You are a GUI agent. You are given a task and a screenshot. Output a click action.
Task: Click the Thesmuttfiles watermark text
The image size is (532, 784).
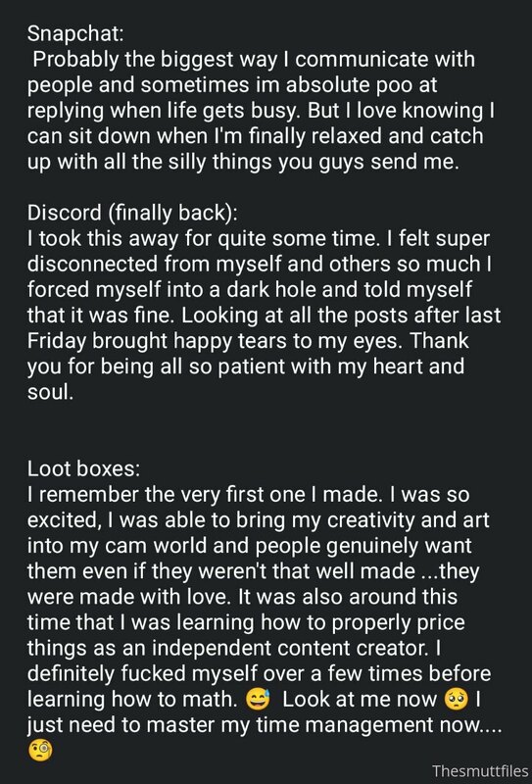coord(480,770)
